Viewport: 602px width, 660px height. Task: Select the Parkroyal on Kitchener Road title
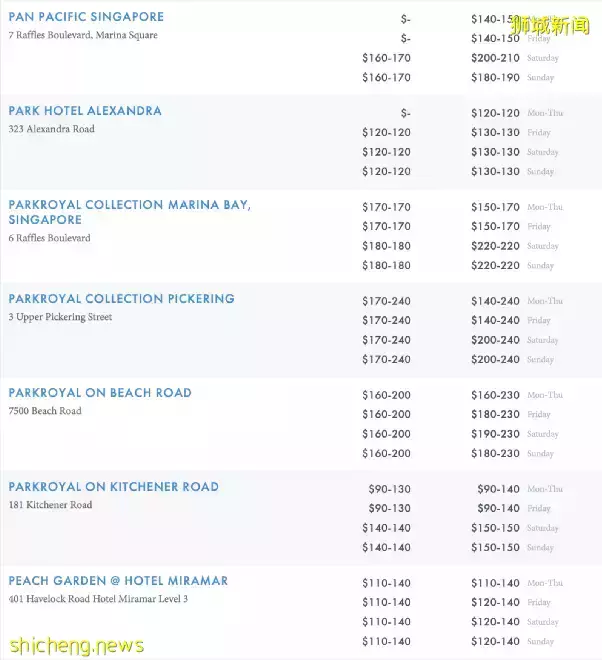click(x=113, y=487)
